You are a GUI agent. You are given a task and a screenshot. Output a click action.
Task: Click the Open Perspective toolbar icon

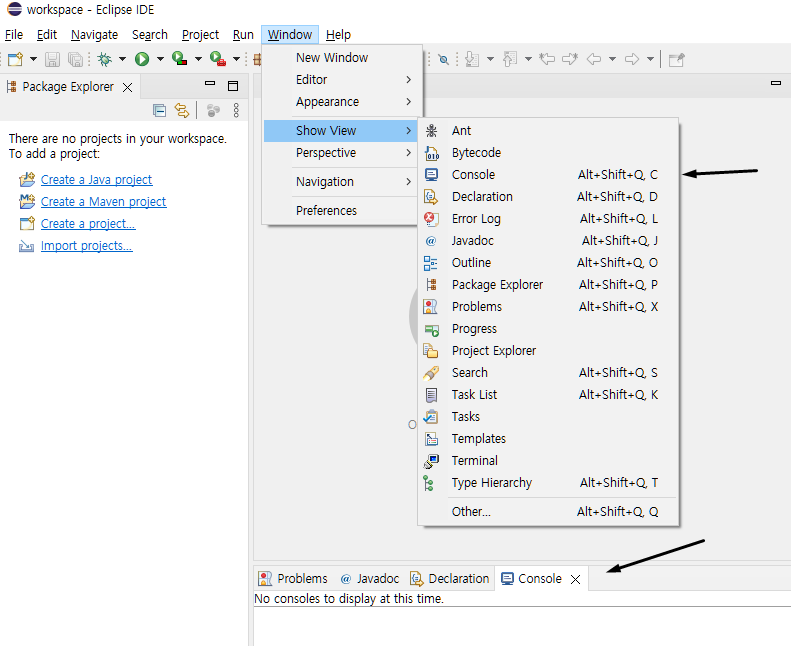pos(676,60)
